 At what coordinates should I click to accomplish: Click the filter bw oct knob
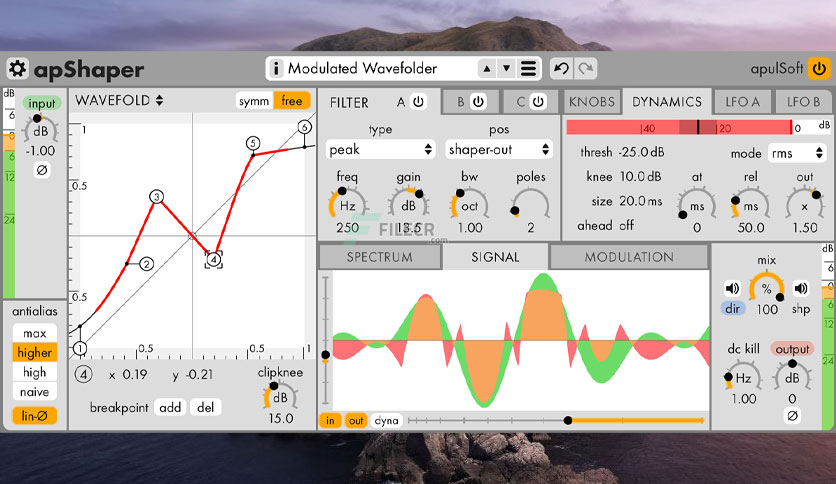pos(470,205)
